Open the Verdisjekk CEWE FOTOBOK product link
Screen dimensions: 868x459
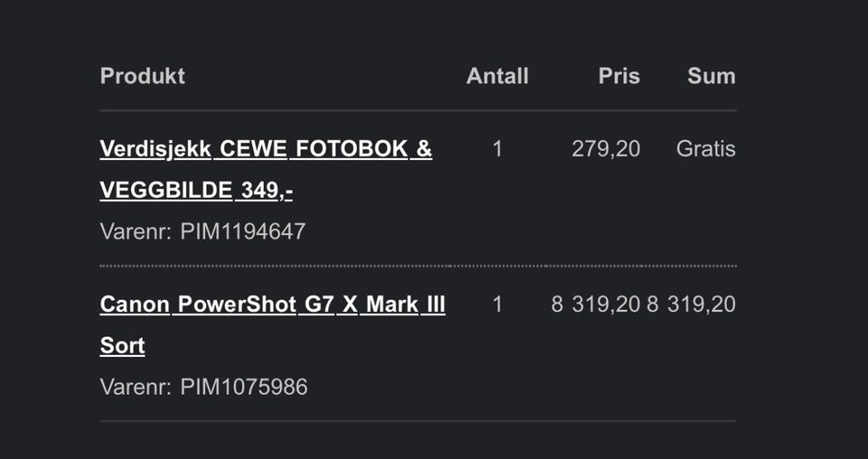click(266, 149)
